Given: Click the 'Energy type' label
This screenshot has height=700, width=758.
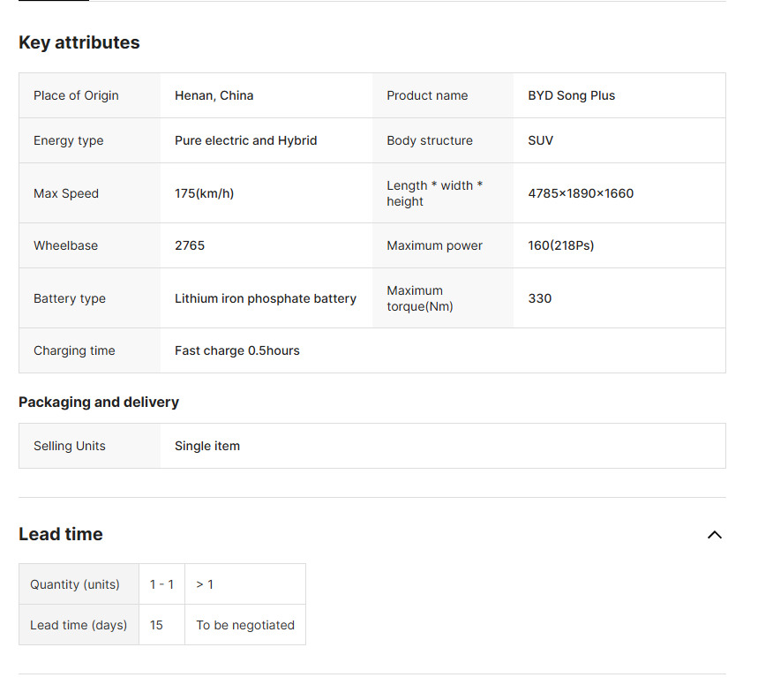Looking at the screenshot, I should (69, 140).
